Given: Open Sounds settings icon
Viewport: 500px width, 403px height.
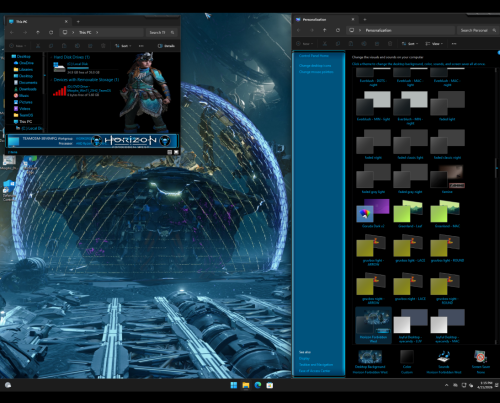Looking at the screenshot, I should [x=444, y=357].
